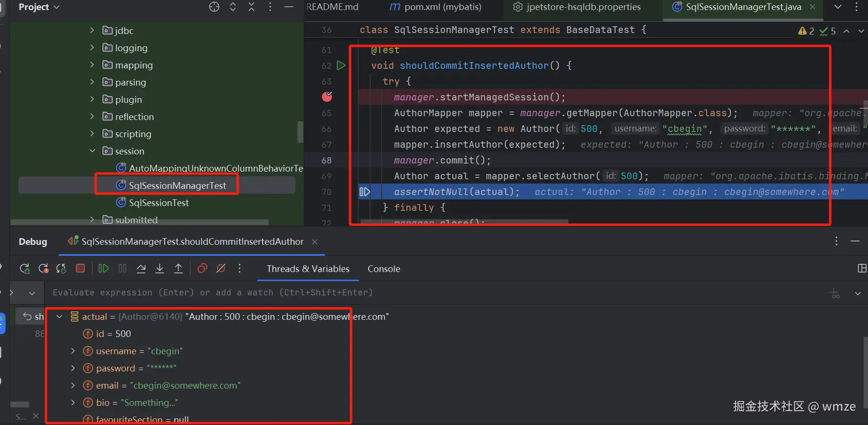Close the SqlSessionManagerTest.java editor tab
The width and height of the screenshot is (868, 425).
tap(813, 7)
